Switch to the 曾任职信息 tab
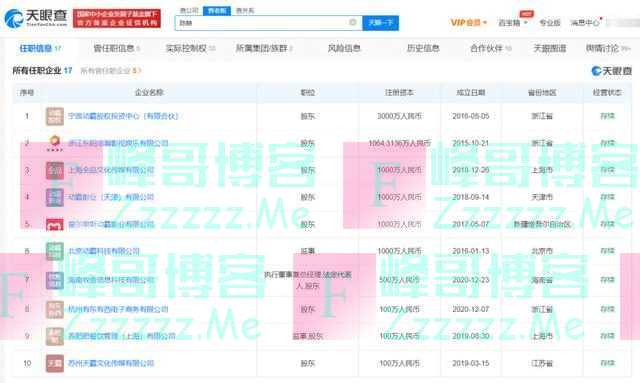 point(117,48)
